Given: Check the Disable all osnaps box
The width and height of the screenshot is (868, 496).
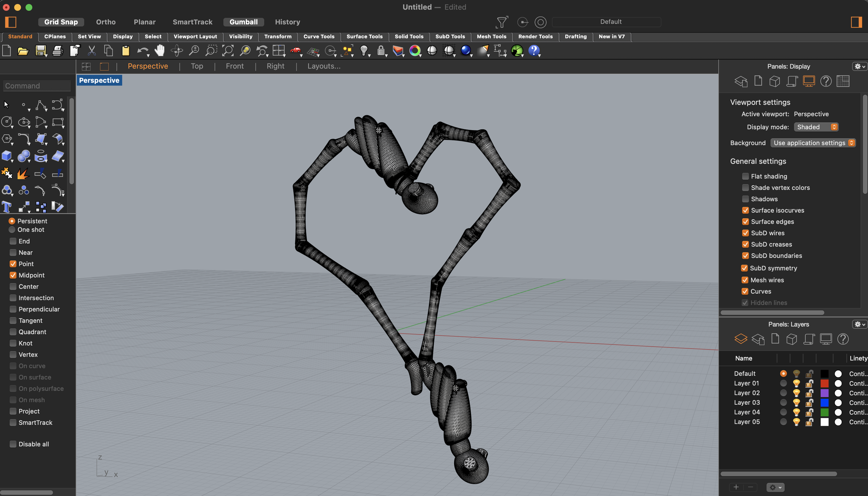Looking at the screenshot, I should (13, 444).
